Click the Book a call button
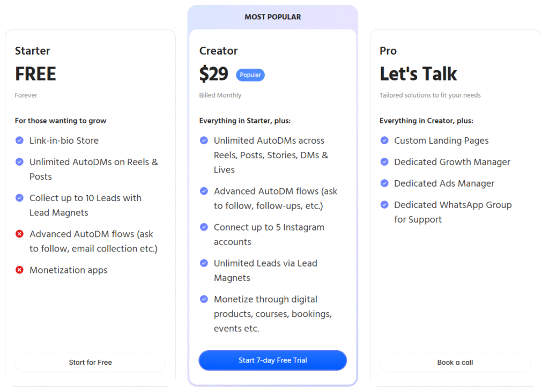The image size is (549, 392). tap(455, 363)
